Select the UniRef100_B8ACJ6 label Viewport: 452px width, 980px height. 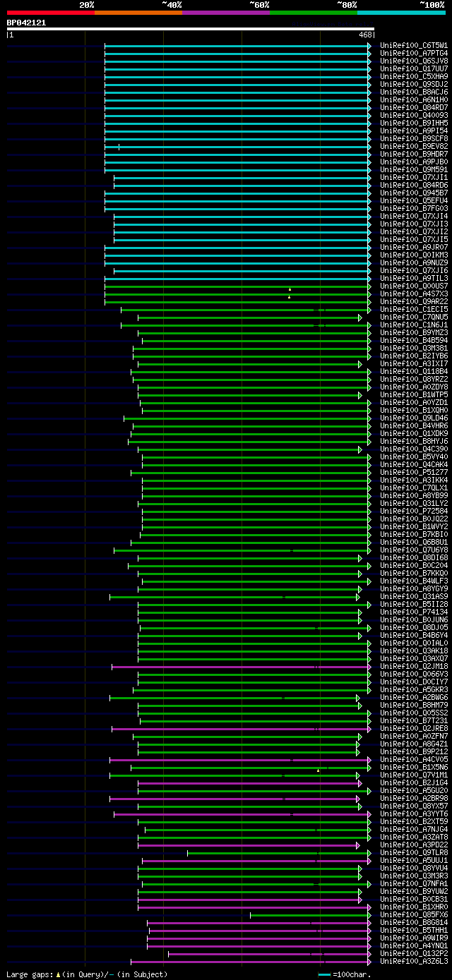point(414,92)
